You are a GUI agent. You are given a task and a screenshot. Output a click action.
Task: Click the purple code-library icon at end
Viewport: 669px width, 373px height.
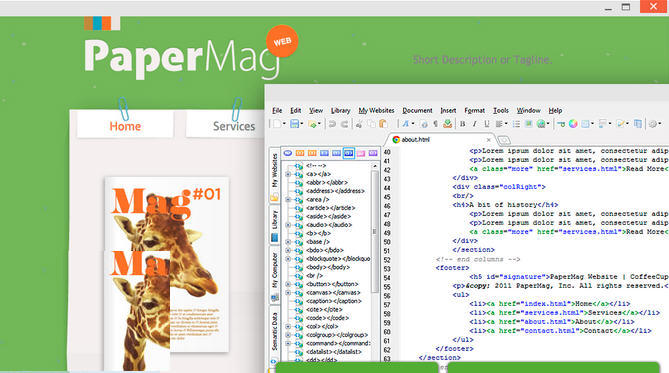click(x=373, y=153)
